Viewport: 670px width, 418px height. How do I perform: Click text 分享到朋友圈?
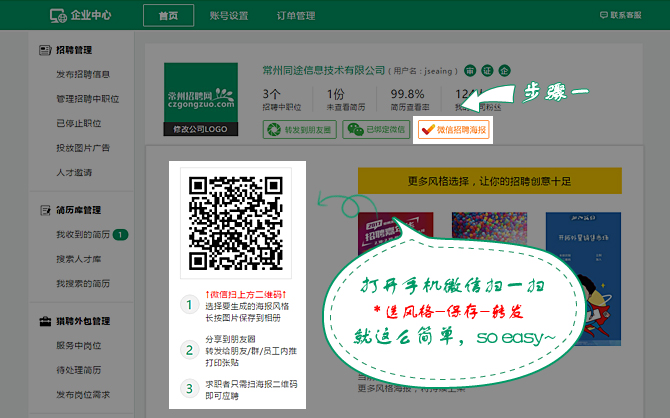[230, 339]
